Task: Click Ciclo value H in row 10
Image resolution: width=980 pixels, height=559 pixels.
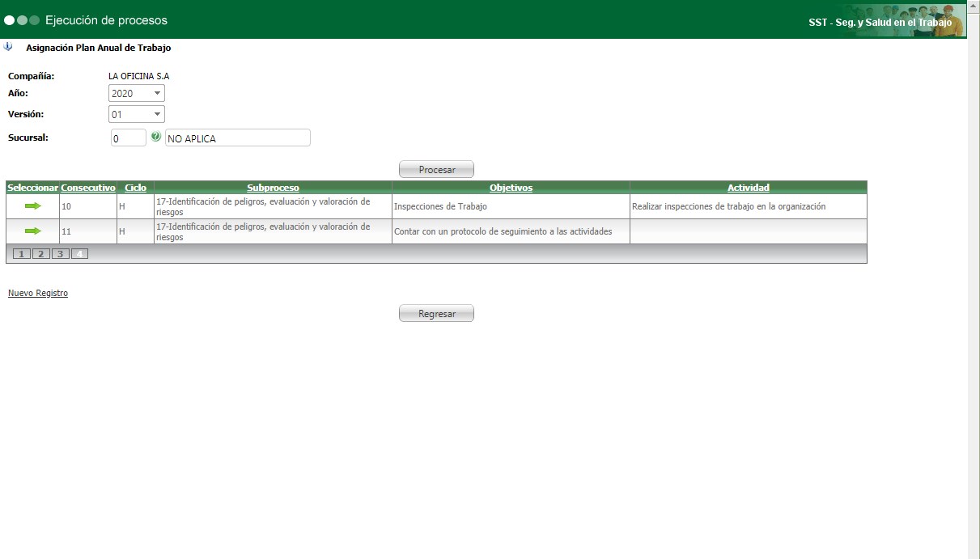Action: [x=135, y=206]
